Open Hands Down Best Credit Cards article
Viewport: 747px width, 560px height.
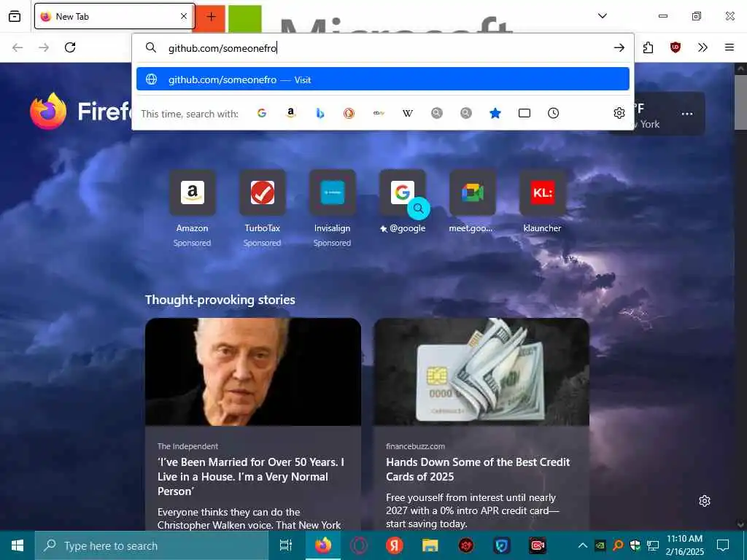click(478, 469)
